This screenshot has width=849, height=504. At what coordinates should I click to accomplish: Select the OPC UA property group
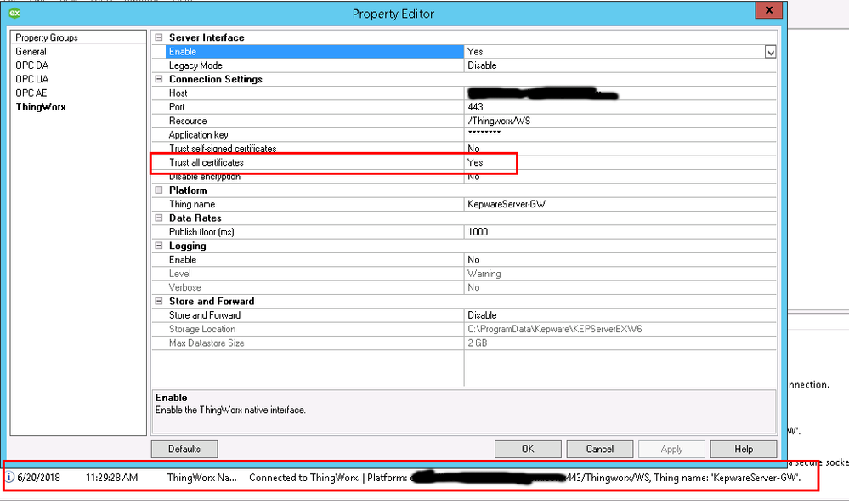[32, 79]
